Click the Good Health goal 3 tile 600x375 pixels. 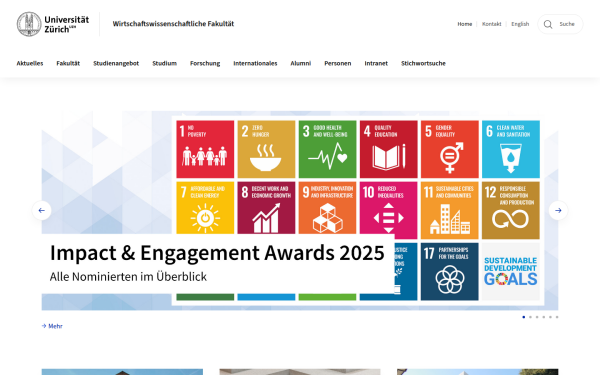(328, 149)
